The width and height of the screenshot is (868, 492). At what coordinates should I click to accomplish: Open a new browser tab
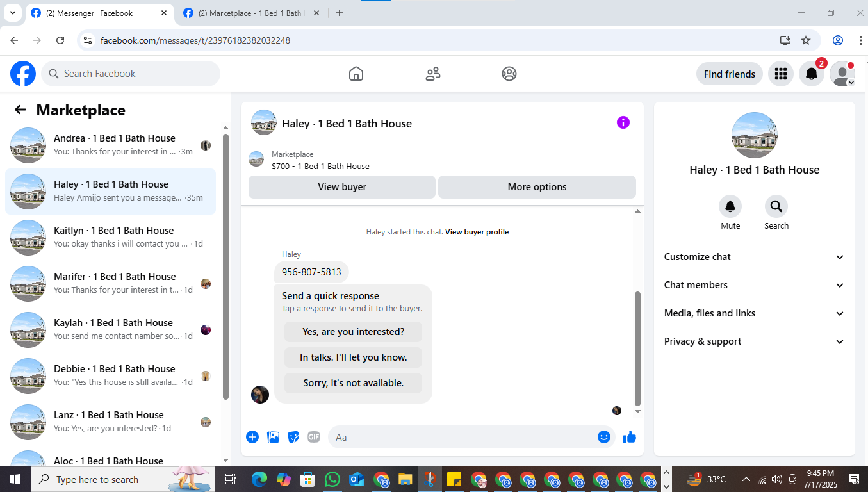tap(340, 13)
